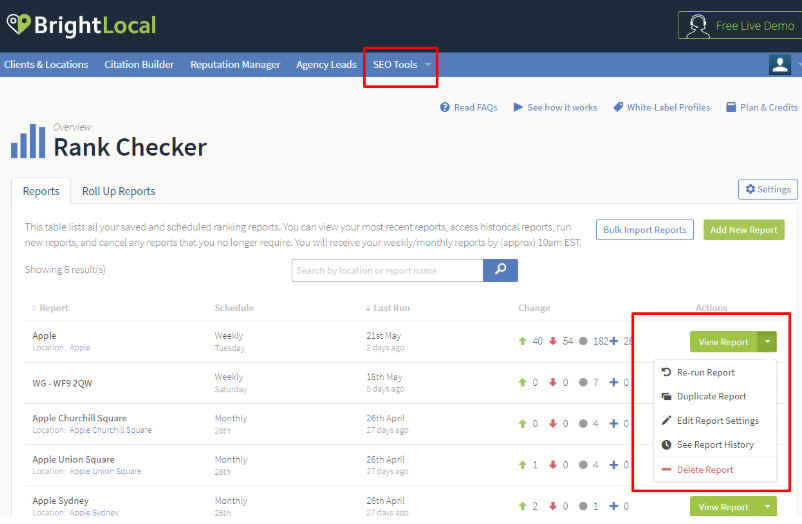Click the Edit Report Settings pencil icon
This screenshot has height=524, width=802.
[x=666, y=420]
